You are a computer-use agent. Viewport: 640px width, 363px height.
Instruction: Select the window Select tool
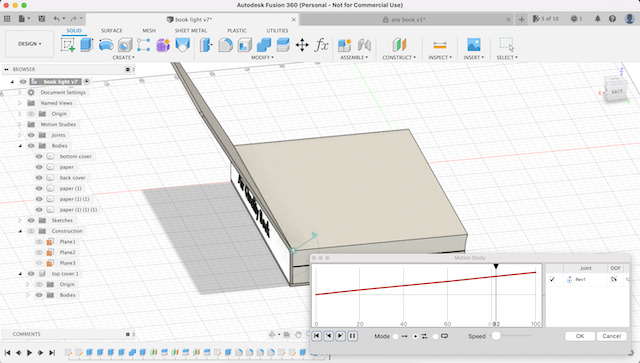tap(507, 45)
